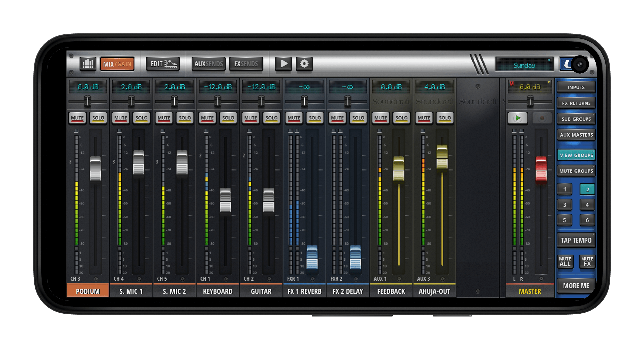This screenshot has height=348, width=644.
Task: Expand MORE ME panel
Action: click(x=576, y=286)
